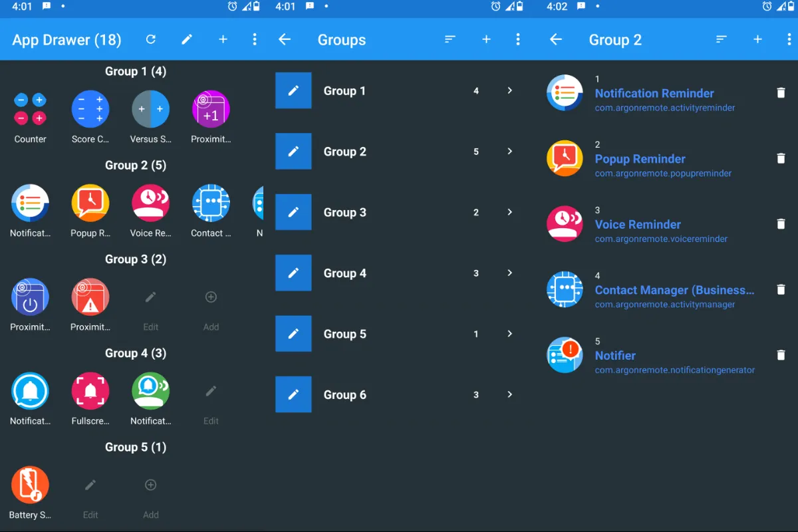The width and height of the screenshot is (798, 532).
Task: Expand Group 6 chevron
Action: 510,394
